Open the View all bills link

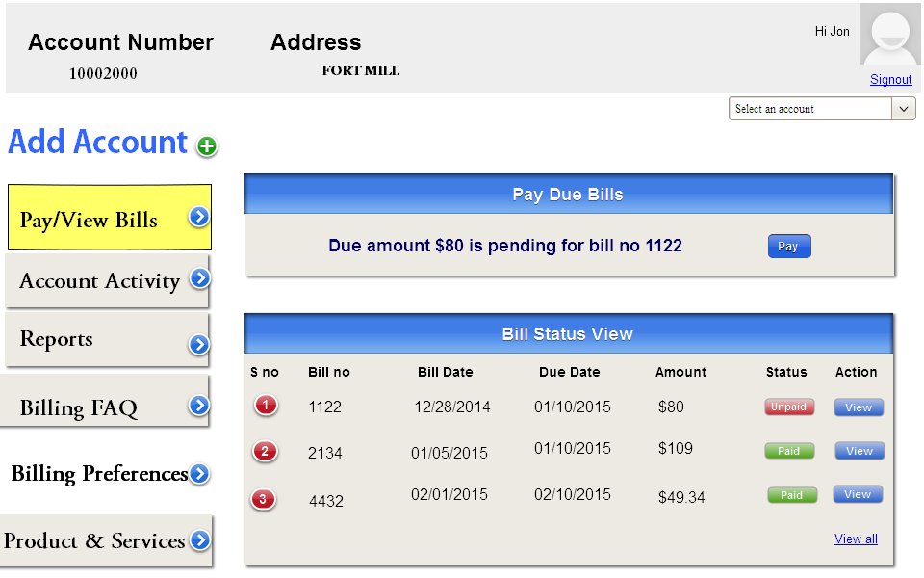(856, 539)
